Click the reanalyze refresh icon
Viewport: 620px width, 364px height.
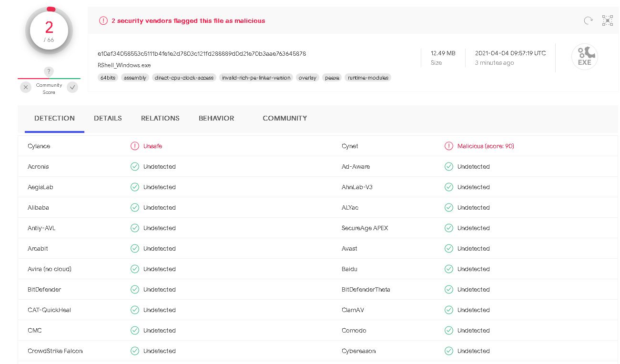589,20
